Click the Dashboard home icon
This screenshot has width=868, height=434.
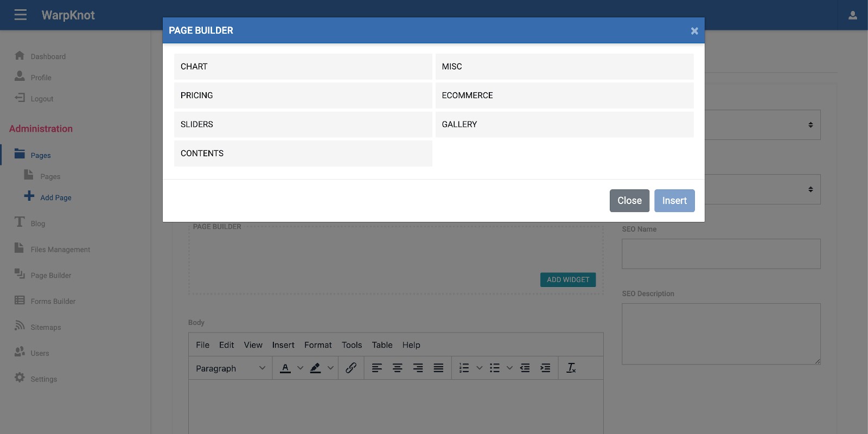point(20,55)
